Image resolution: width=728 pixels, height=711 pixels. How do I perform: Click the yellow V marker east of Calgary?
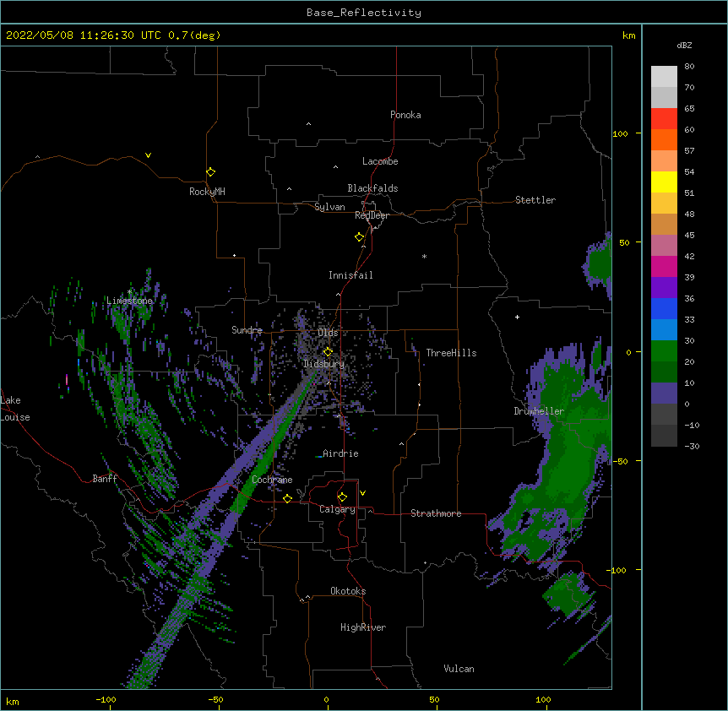click(362, 493)
